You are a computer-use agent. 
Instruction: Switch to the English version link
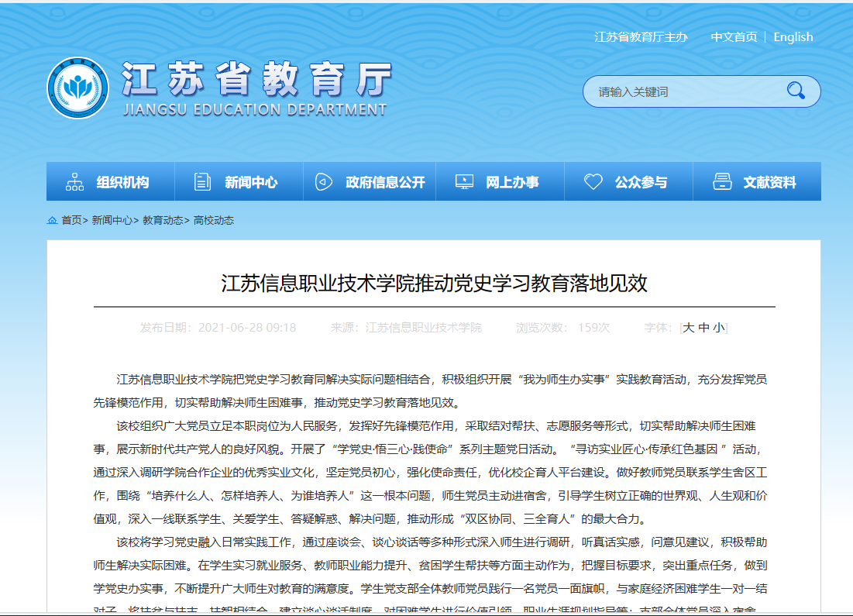[x=793, y=37]
